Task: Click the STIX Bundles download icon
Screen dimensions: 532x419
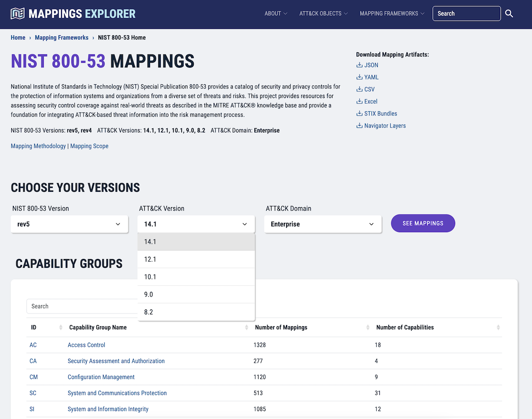Action: (360, 113)
